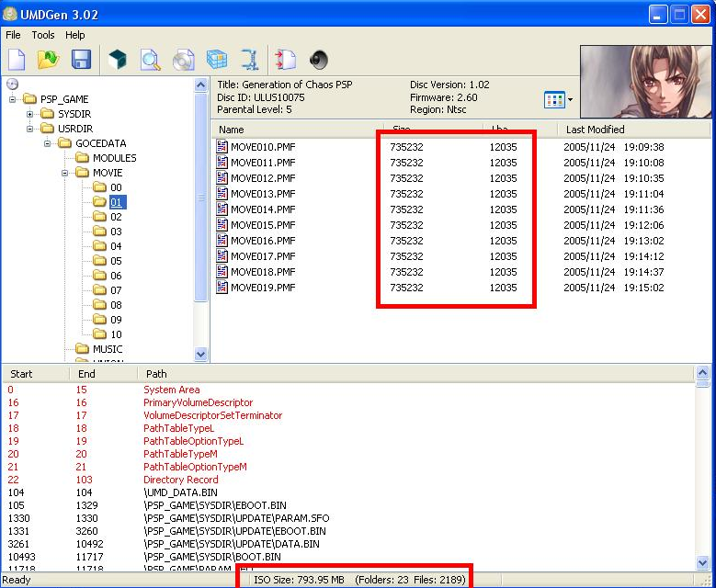Click the magnifying glass document icon
The width and height of the screenshot is (716, 588).
point(150,61)
